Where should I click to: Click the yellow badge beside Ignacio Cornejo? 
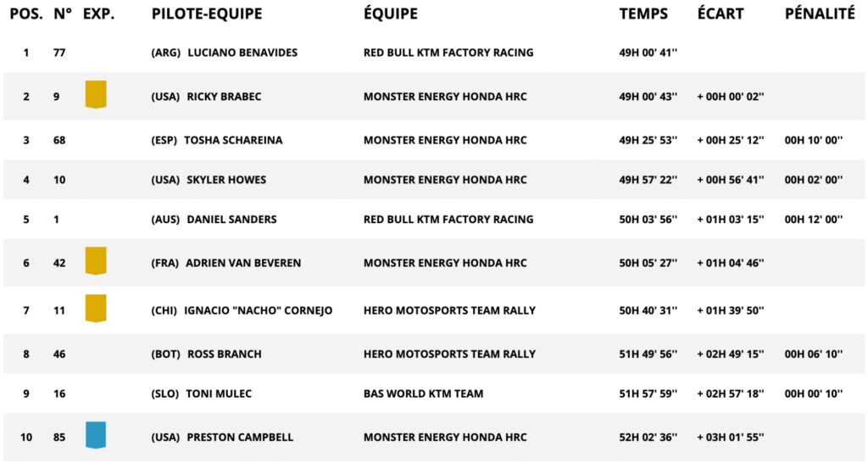tap(96, 308)
